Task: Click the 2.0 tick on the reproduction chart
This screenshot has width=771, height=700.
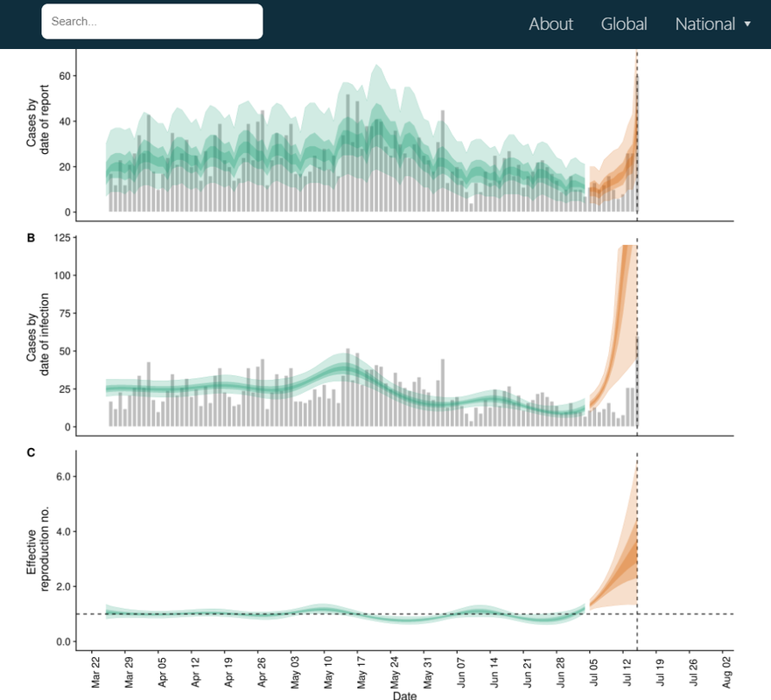Action: click(64, 586)
